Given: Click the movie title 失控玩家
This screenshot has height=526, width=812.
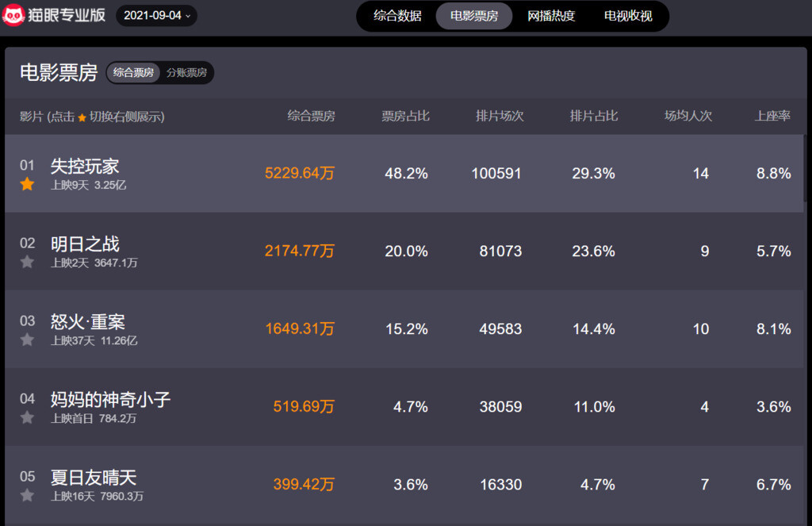Looking at the screenshot, I should coord(85,167).
